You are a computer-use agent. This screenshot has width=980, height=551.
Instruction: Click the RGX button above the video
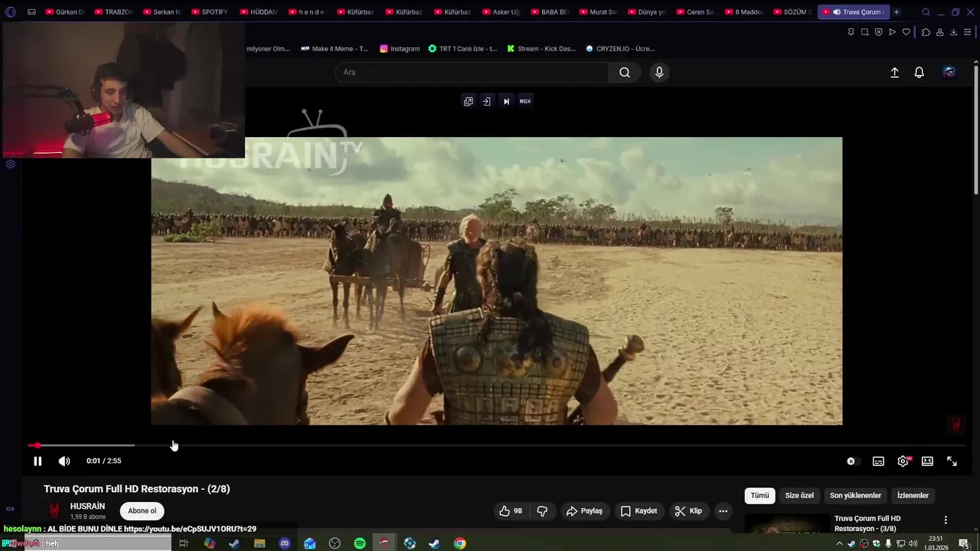(x=525, y=101)
